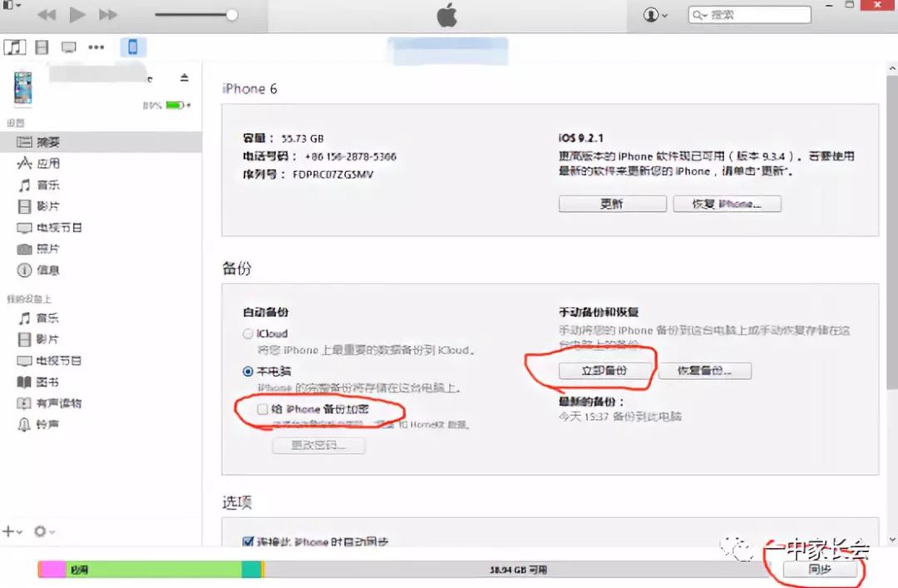Click 恢复备份 restore backup button

(x=704, y=371)
